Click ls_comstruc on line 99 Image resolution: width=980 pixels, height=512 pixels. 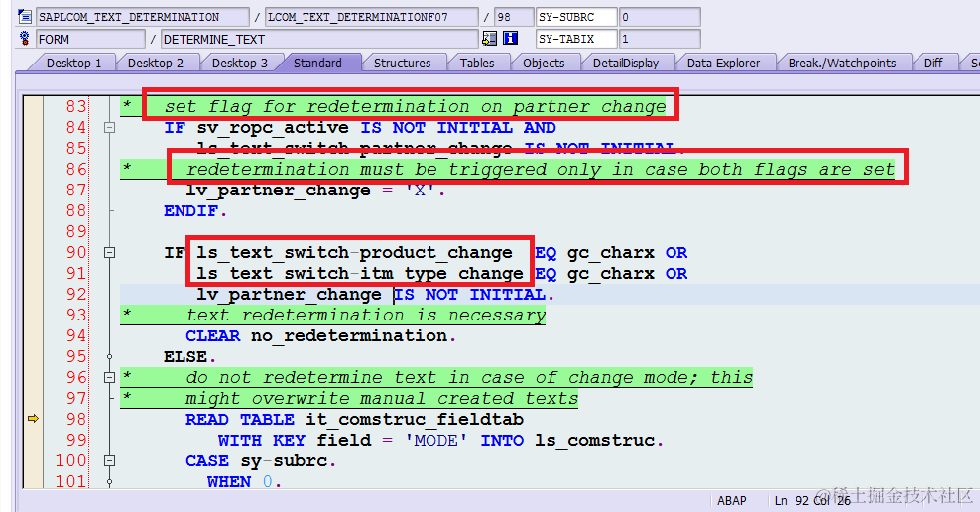point(594,441)
